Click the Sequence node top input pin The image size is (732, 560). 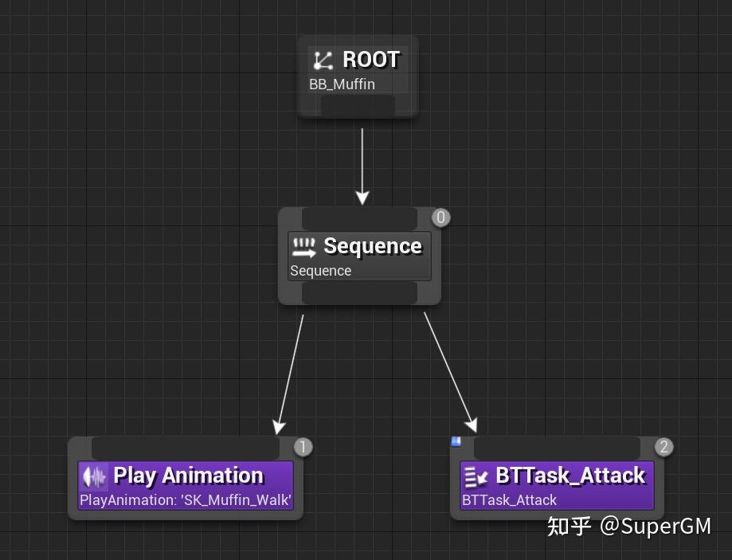click(x=358, y=217)
